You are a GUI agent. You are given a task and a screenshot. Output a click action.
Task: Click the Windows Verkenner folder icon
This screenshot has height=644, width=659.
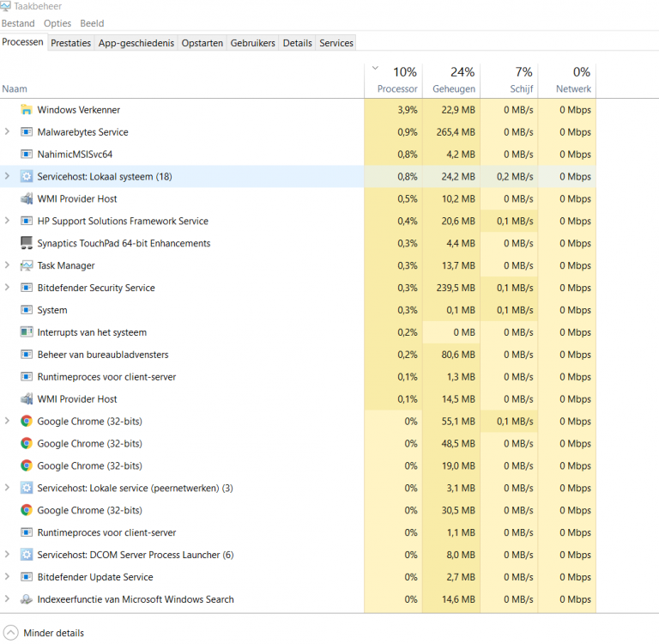point(26,110)
